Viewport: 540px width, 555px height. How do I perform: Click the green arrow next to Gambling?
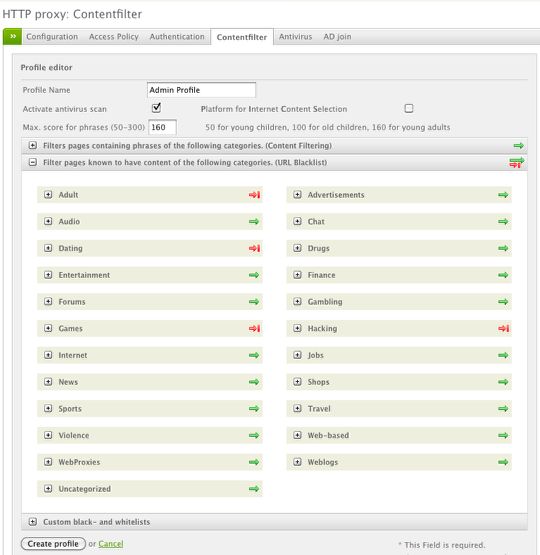click(503, 302)
